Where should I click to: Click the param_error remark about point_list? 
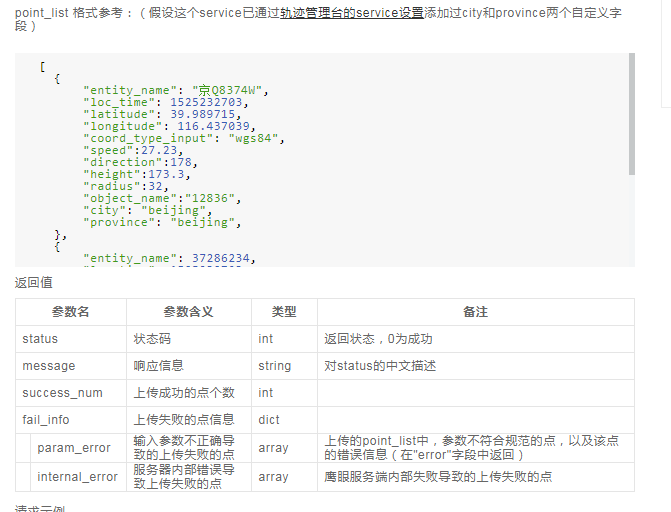(x=476, y=448)
